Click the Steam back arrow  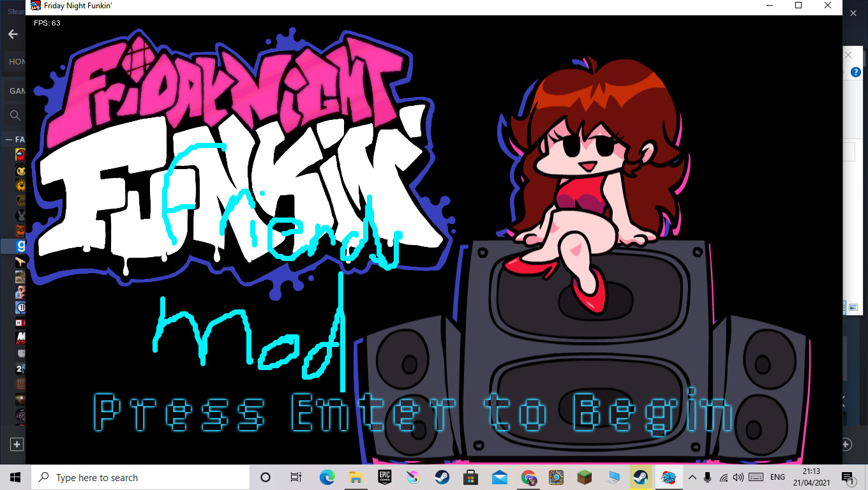[x=13, y=34]
